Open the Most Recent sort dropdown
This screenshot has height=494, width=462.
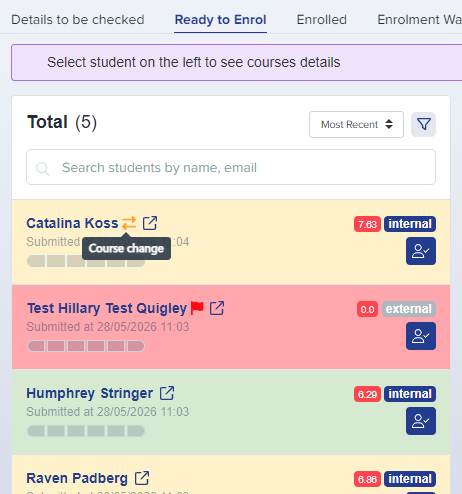tap(356, 124)
